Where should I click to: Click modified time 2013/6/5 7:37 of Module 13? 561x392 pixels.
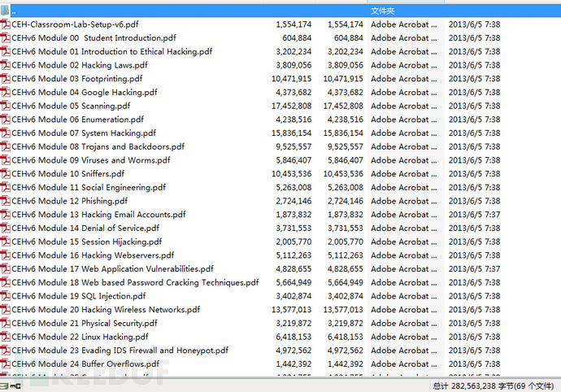pyautogui.click(x=475, y=215)
